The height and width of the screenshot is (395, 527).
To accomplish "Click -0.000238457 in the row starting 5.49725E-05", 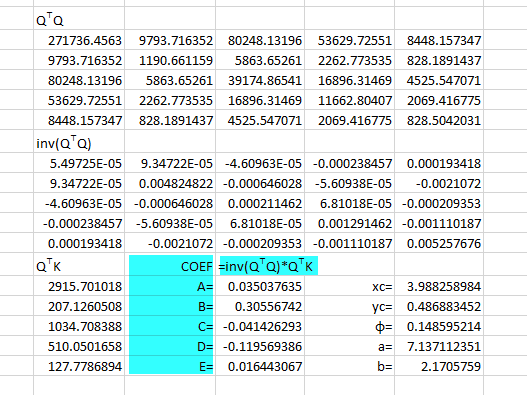I will 350,163.
